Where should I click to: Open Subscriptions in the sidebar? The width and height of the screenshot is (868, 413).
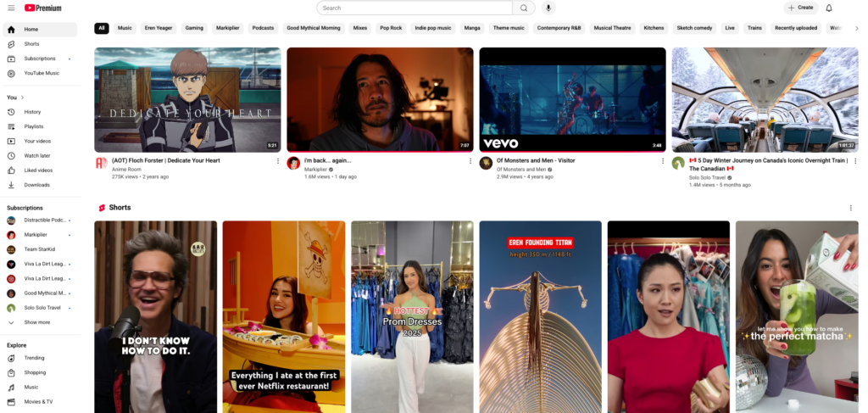click(x=40, y=59)
